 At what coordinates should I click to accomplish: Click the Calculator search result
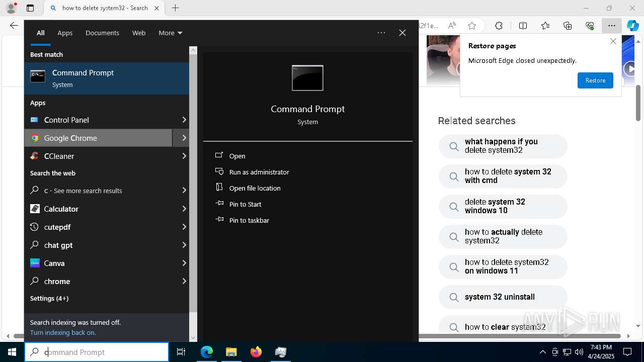click(x=98, y=209)
